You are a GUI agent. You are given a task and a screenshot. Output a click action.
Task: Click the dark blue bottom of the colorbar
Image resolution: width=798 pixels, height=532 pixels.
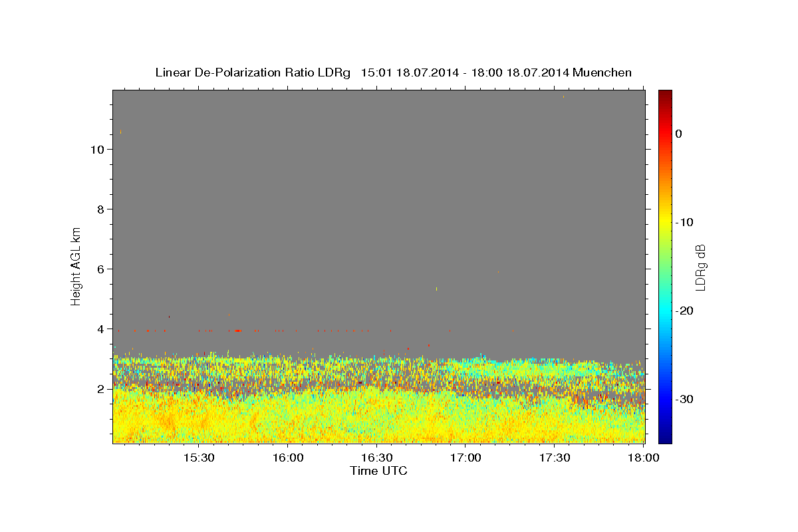pyautogui.click(x=665, y=438)
